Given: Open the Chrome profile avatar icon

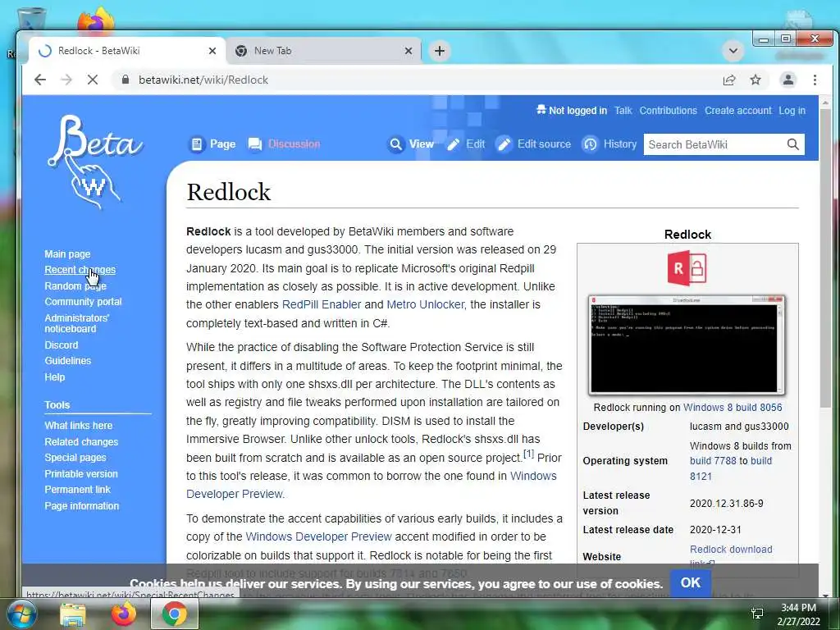Looking at the screenshot, I should coord(788,80).
